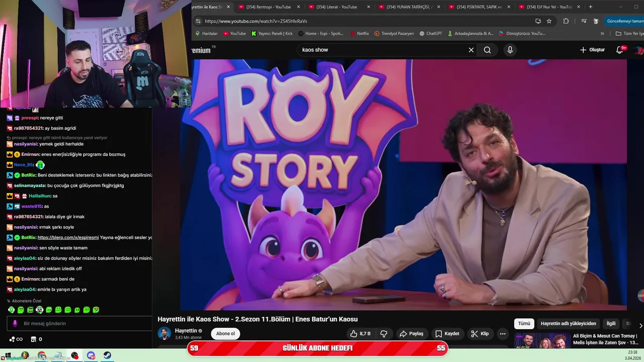
Task: Select the İlgili filter chip
Action: click(x=611, y=324)
